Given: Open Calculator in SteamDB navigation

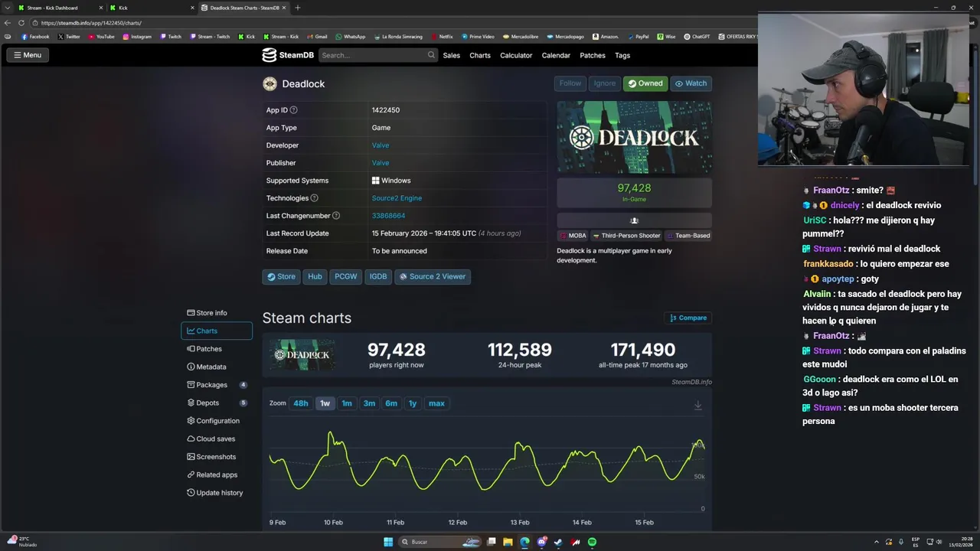Looking at the screenshot, I should (x=516, y=55).
